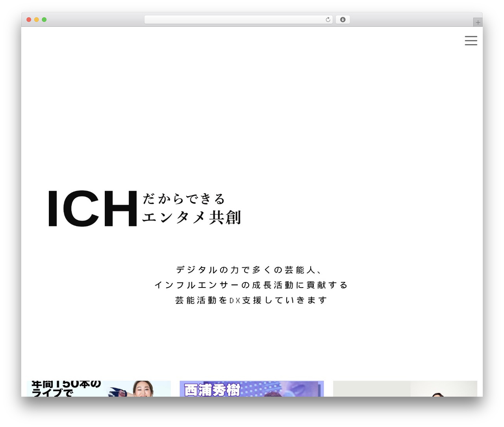Click the heading エンタメ共創
The width and height of the screenshot is (504, 427).
point(191,217)
